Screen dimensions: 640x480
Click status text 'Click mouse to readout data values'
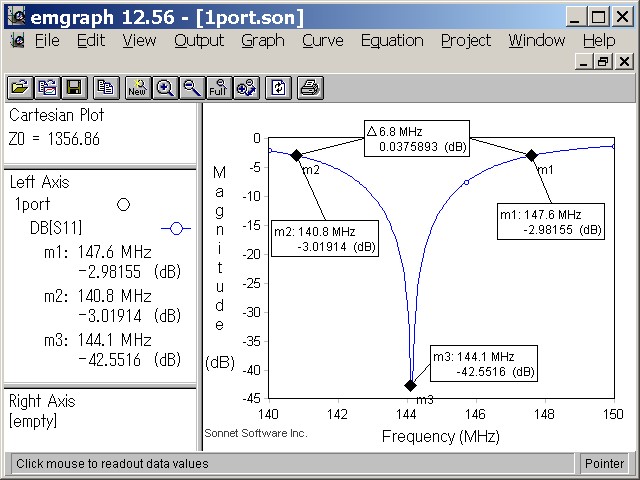pos(112,464)
